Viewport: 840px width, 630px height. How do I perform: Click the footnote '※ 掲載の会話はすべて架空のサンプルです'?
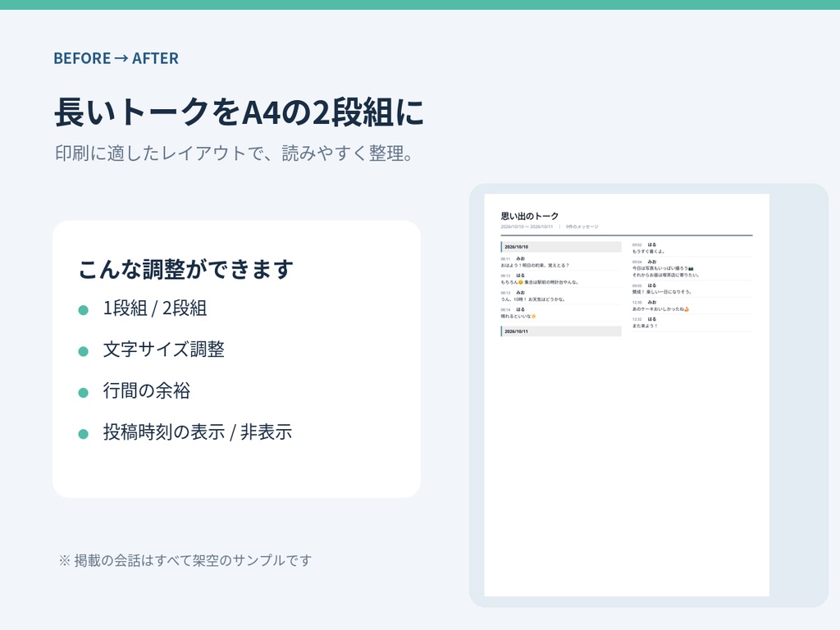coord(185,560)
